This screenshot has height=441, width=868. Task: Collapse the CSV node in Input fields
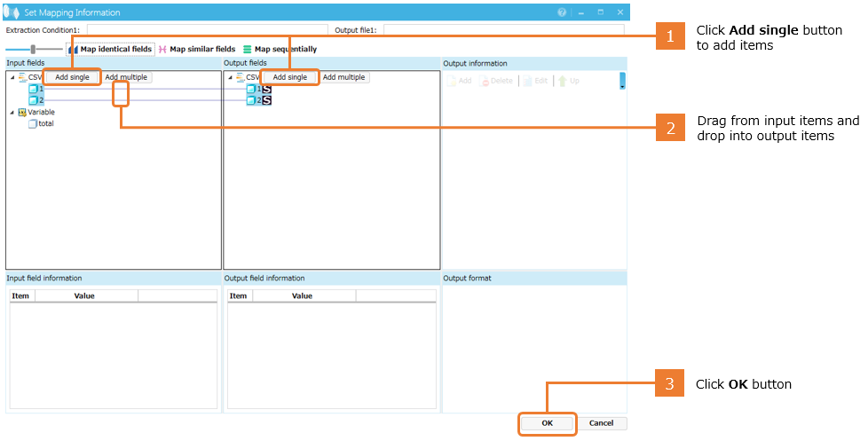[x=12, y=77]
